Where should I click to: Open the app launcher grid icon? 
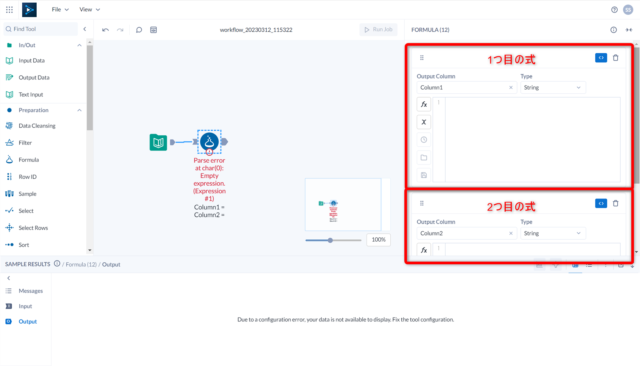pyautogui.click(x=9, y=9)
